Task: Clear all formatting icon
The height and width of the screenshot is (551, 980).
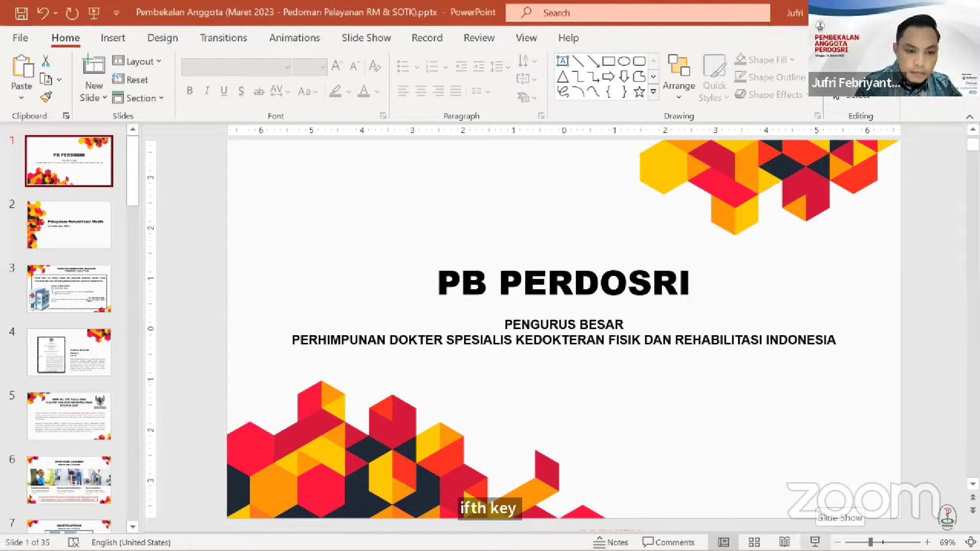Action: point(375,66)
